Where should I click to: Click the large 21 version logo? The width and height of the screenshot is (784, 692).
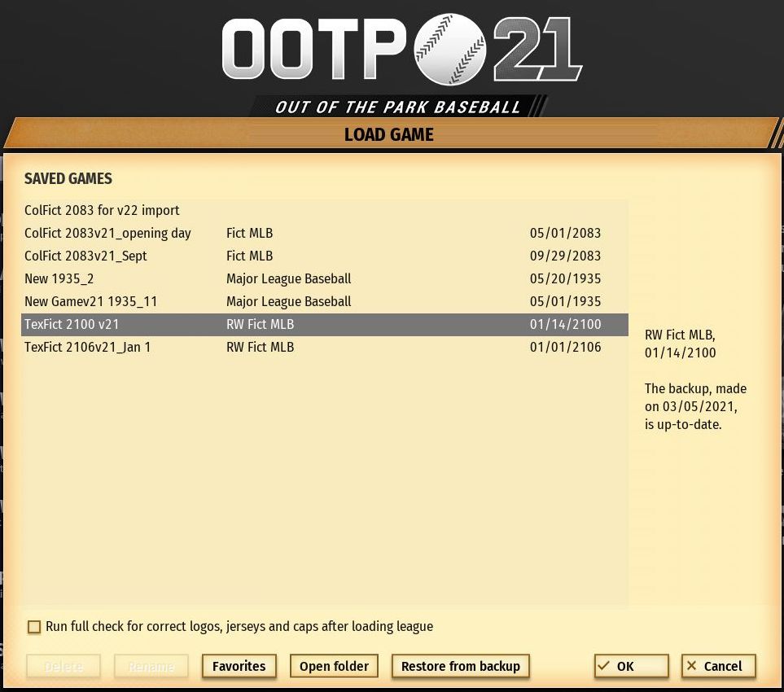[537, 50]
